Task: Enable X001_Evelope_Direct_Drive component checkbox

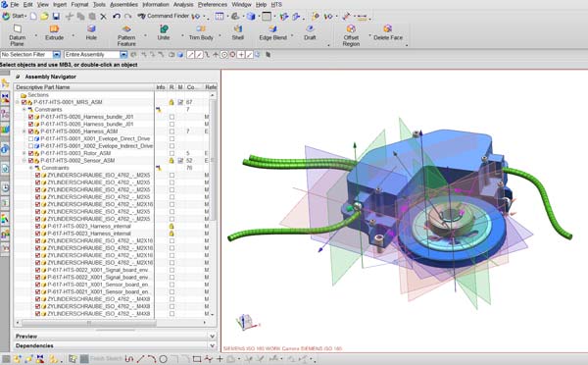Action: (x=30, y=138)
